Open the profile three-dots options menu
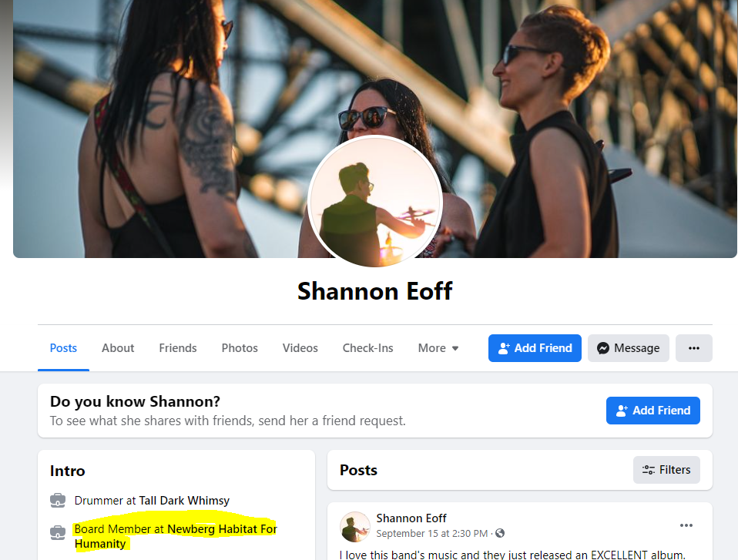The image size is (738, 560). pos(694,348)
